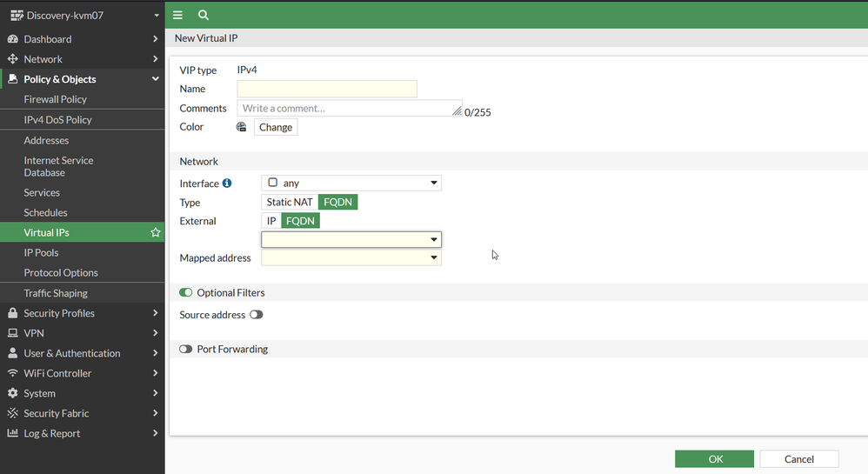Click the WiFi Controller signal icon
Image resolution: width=868 pixels, height=474 pixels.
tap(13, 372)
